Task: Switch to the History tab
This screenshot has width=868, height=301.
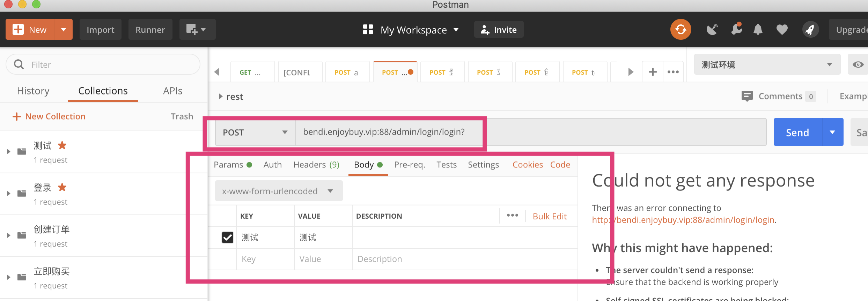Action: pos(33,91)
